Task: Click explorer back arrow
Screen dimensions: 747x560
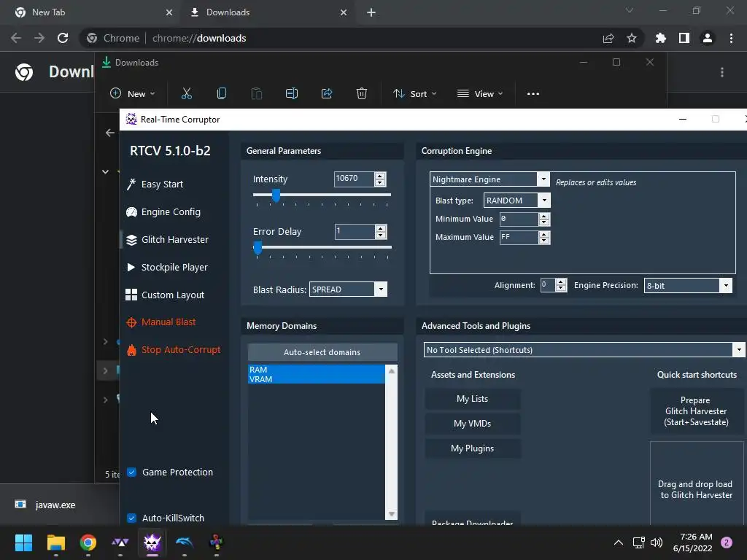Action: 110,133
